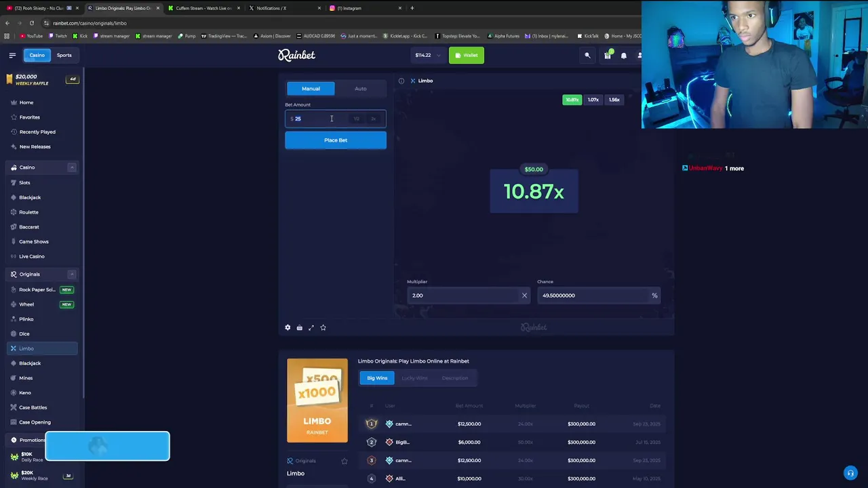Click the 1.07x recent result chip
868x488 pixels.
pyautogui.click(x=593, y=100)
